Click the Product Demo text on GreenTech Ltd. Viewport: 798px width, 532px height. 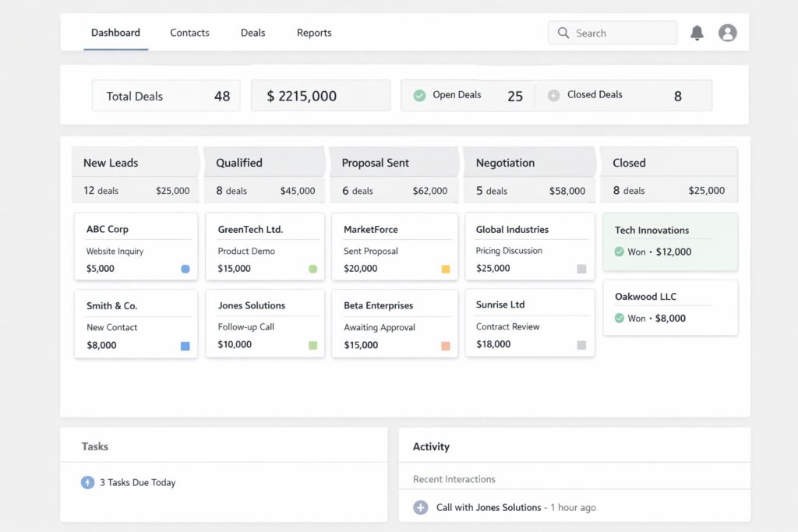coord(246,251)
